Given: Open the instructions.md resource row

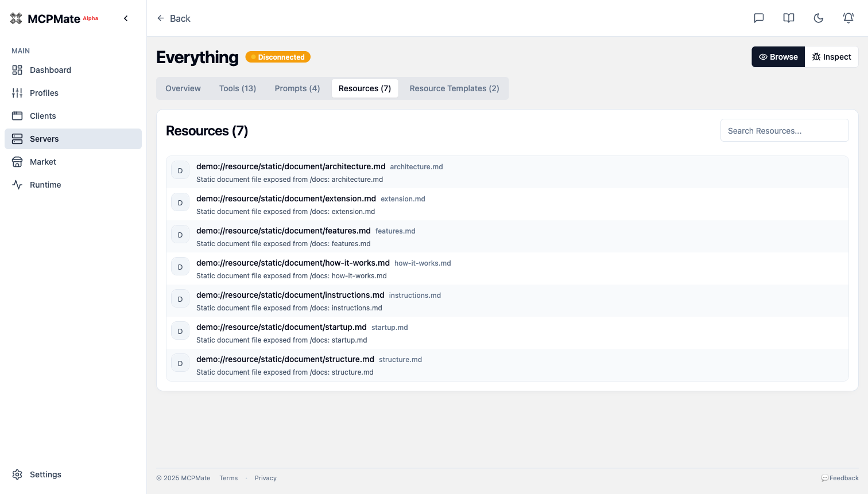Looking at the screenshot, I should pos(507,301).
